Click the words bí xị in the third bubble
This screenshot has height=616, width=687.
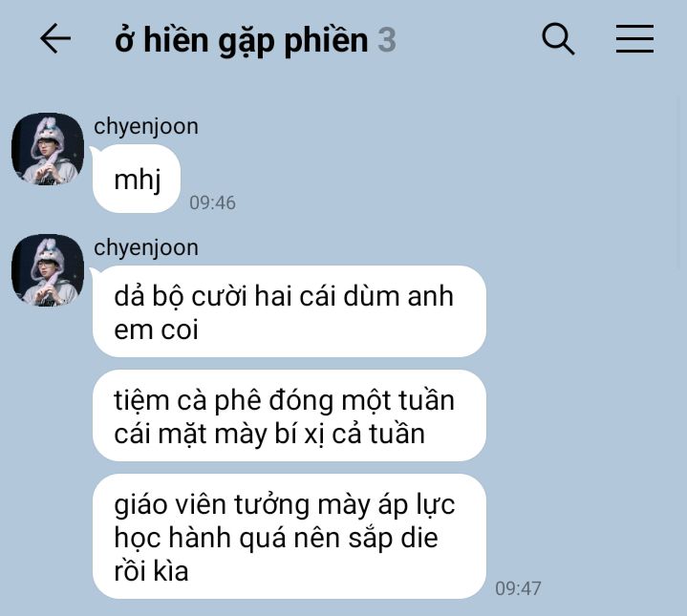pos(298,434)
